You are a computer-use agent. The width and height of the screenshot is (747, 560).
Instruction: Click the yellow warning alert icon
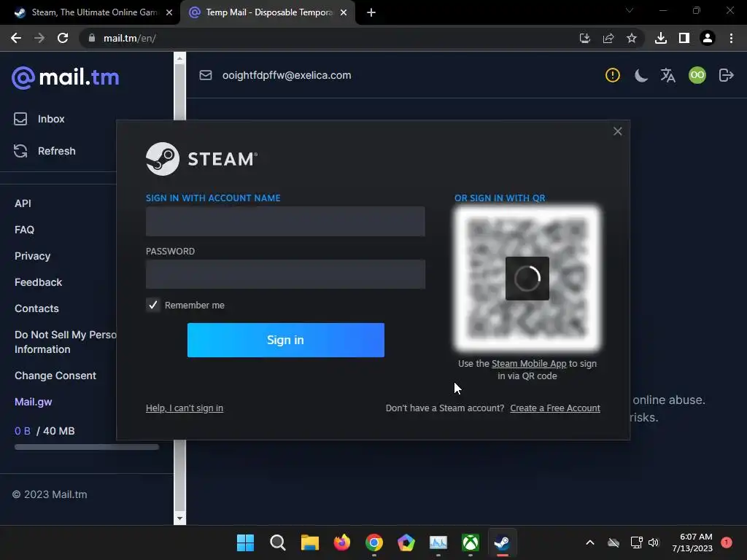point(613,75)
